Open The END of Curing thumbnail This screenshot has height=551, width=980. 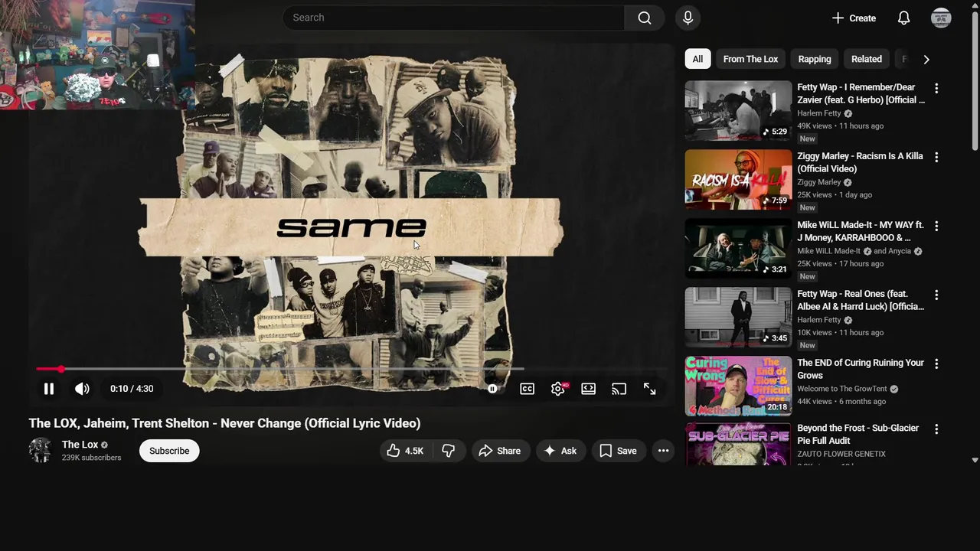tap(738, 386)
